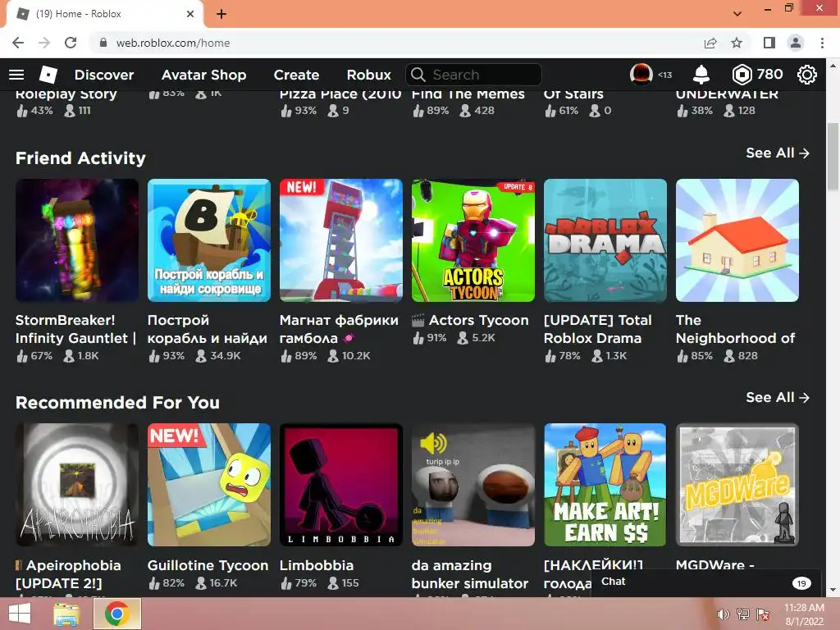Screen dimensions: 840x630
Task: Bookmark this page with the star icon
Action: pos(737,43)
